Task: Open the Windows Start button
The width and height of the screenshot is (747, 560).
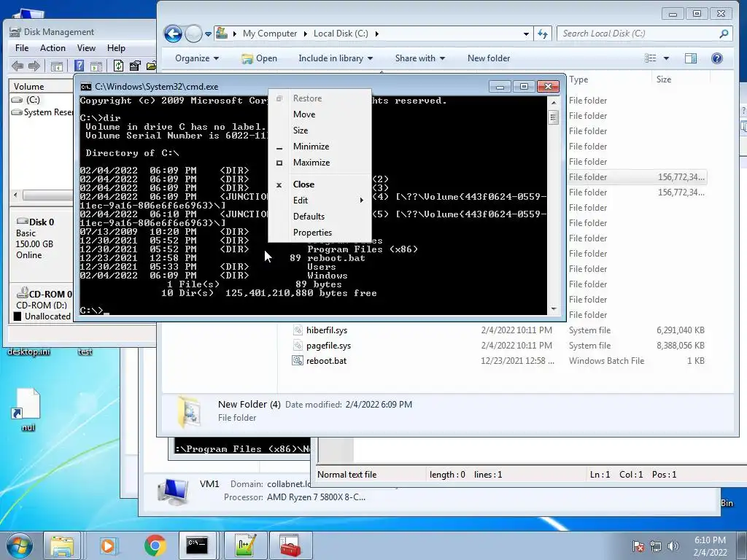Action: coord(18,545)
